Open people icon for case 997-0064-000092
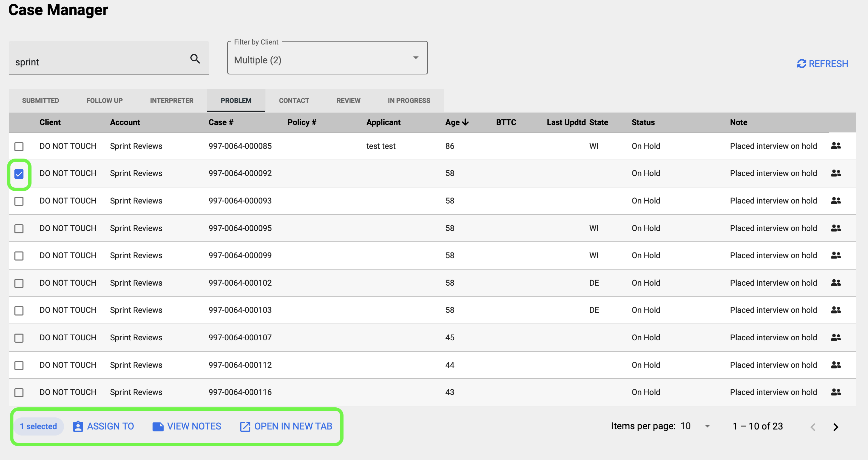 (x=835, y=173)
